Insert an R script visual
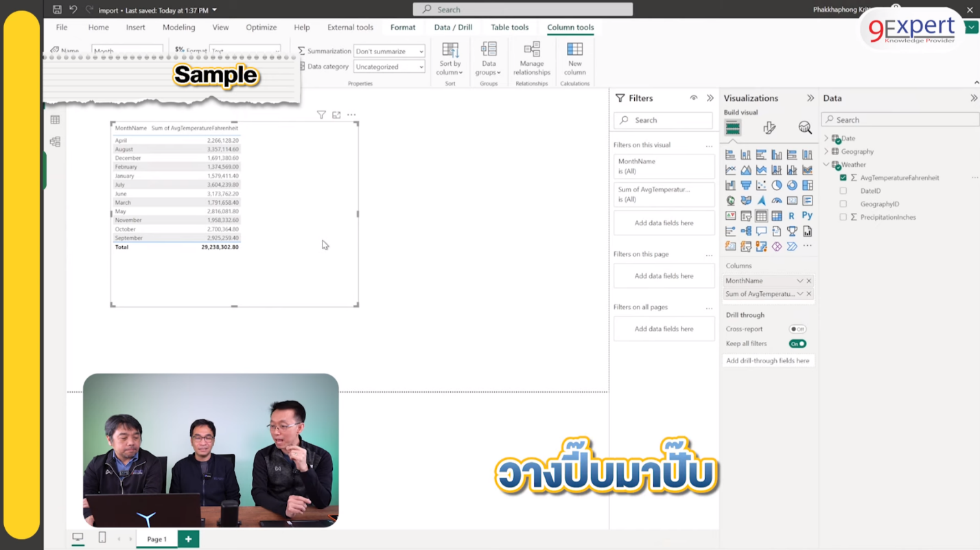The height and width of the screenshot is (550, 980). click(791, 215)
